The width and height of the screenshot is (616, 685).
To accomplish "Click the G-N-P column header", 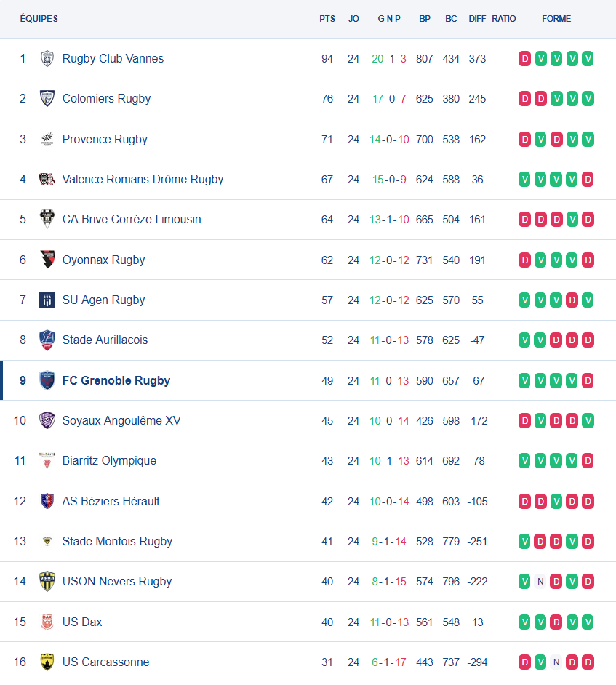I will pyautogui.click(x=389, y=19).
